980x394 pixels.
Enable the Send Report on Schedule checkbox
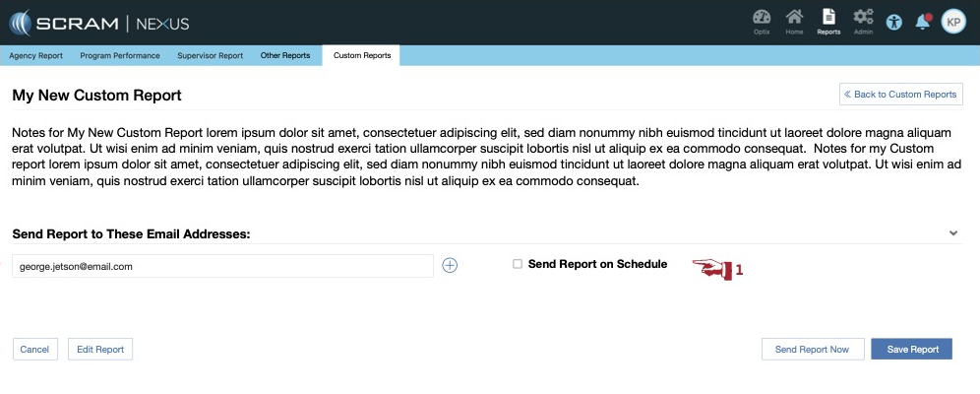(x=518, y=264)
